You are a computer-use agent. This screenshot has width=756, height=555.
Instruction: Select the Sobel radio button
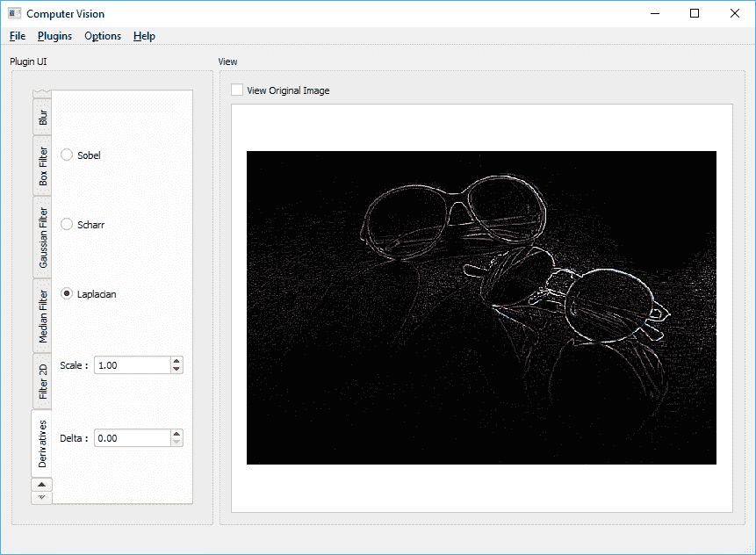67,155
